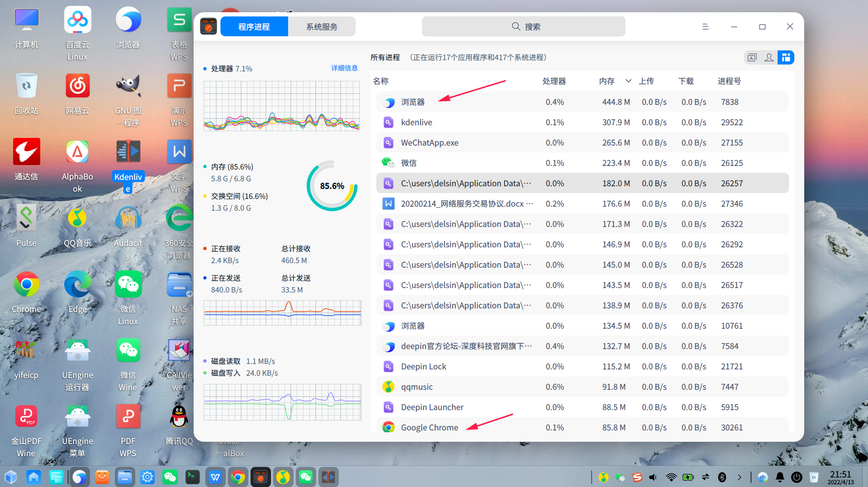Open QQ Music from the taskbar
868x487 pixels.
[283, 477]
